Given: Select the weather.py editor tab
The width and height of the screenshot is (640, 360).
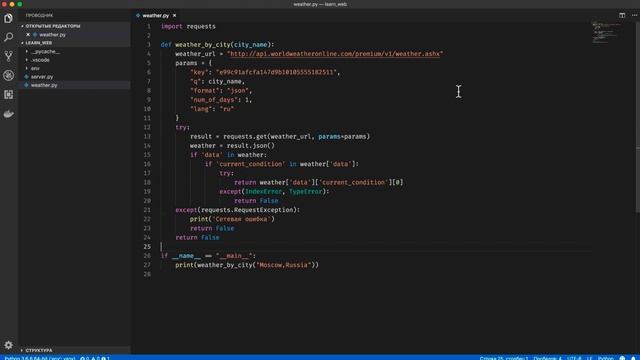Looking at the screenshot, I should (x=156, y=16).
